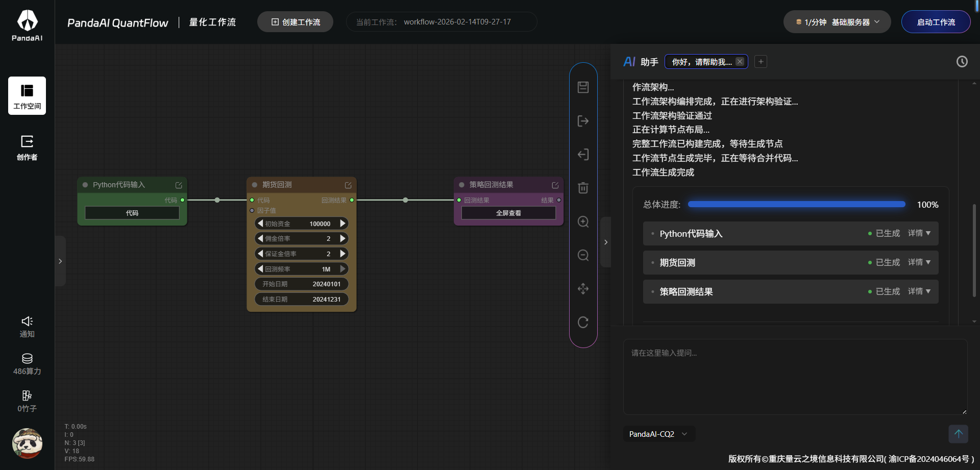Open edit icon on Python代码输入 node

pyautogui.click(x=179, y=185)
